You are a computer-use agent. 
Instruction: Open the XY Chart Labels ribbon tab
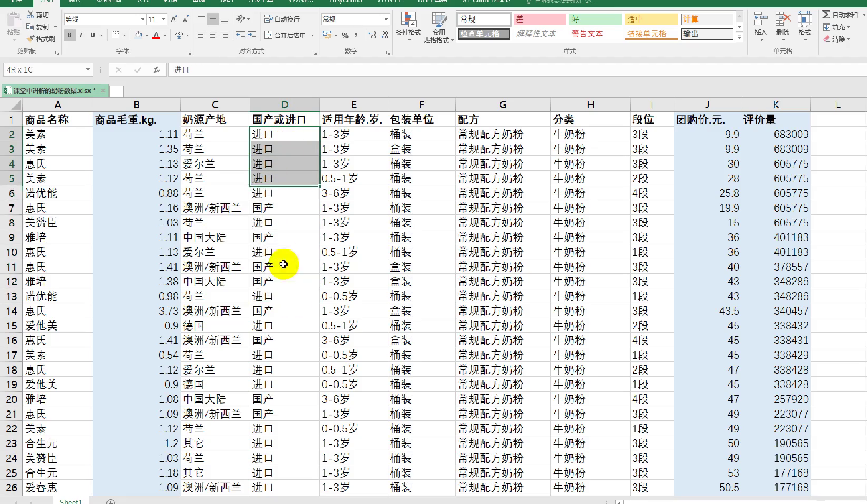point(487,2)
